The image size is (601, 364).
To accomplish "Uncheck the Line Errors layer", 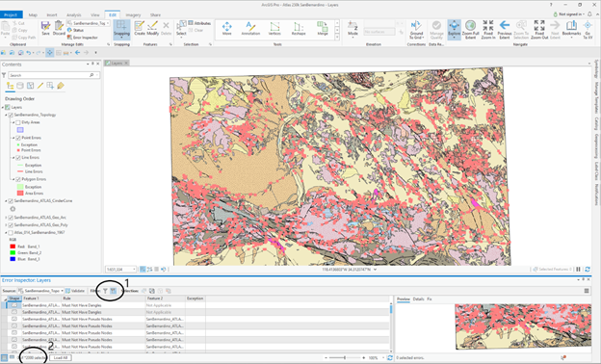I will (18, 158).
